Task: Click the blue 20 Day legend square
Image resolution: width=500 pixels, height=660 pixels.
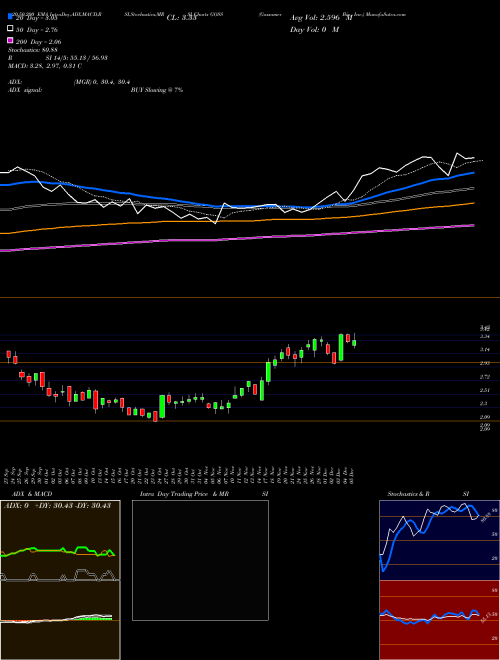Action: 11,17
